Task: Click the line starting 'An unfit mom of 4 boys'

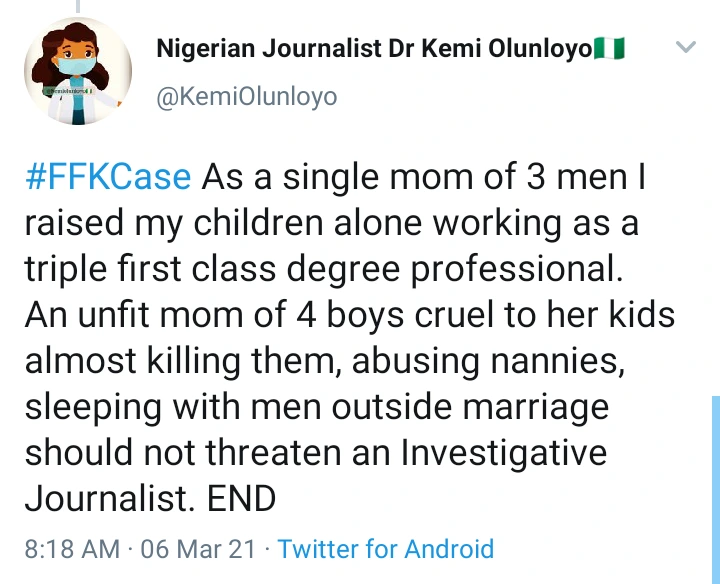Action: 350,315
